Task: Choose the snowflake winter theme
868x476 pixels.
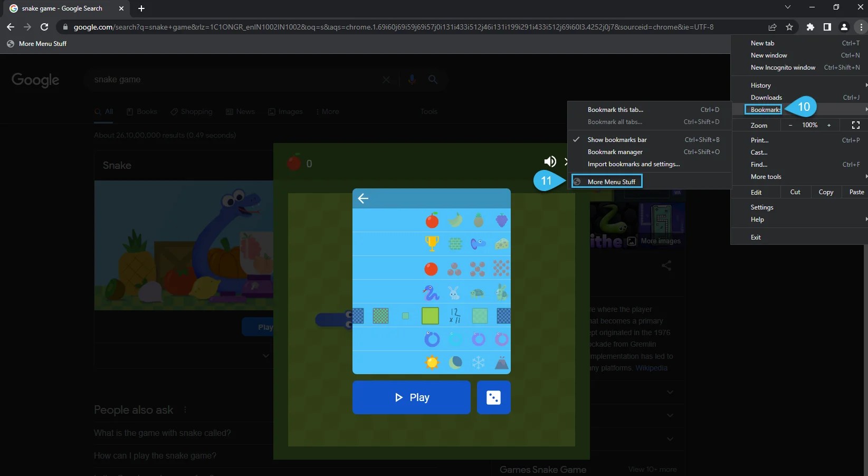Action: tap(479, 363)
